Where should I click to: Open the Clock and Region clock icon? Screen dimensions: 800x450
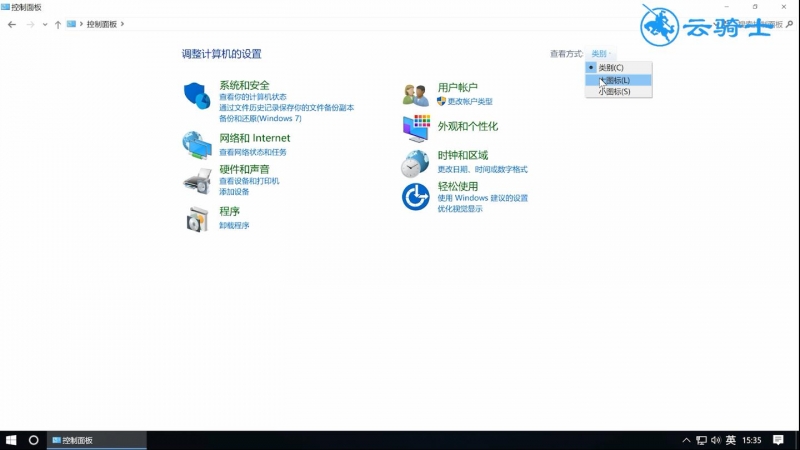415,164
